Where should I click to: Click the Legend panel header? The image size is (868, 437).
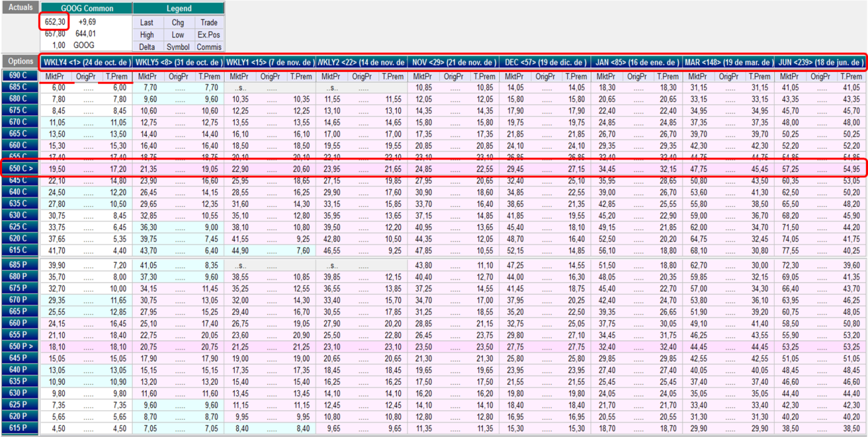click(x=178, y=9)
